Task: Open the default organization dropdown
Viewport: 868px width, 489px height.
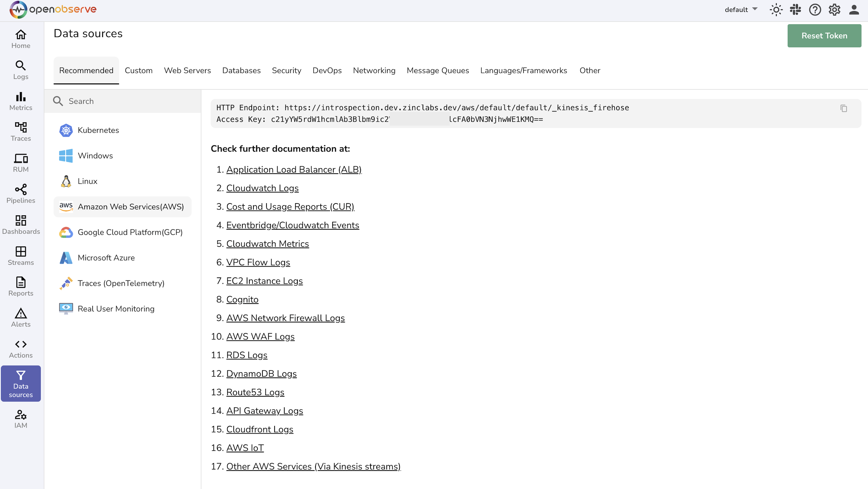Action: point(740,9)
